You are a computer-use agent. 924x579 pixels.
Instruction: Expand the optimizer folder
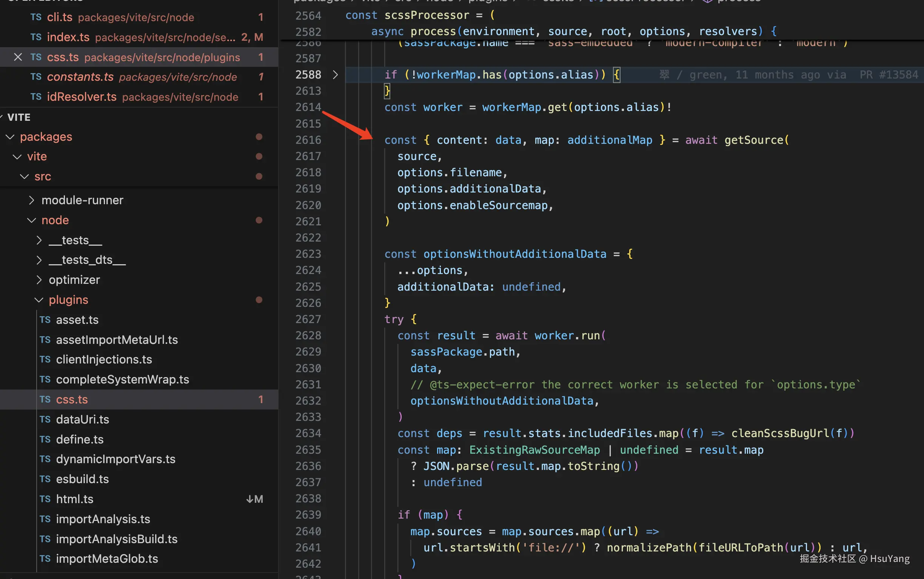(39, 280)
